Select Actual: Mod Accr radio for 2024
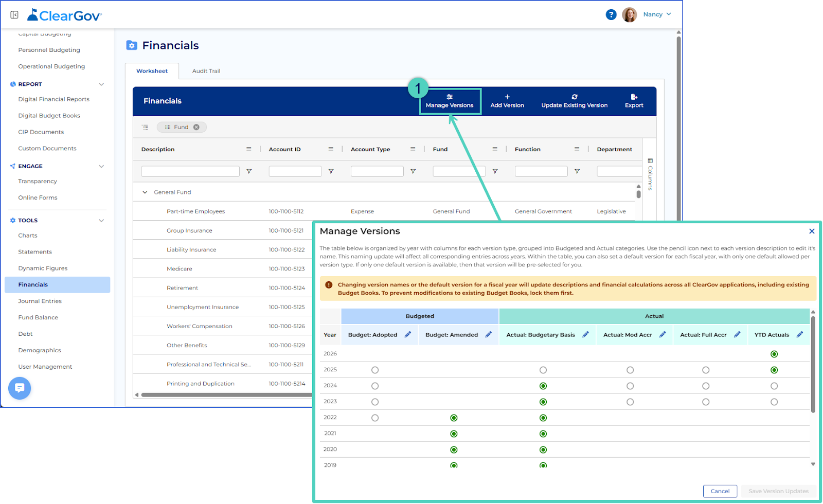Screen dimensions: 823x504 coord(630,386)
